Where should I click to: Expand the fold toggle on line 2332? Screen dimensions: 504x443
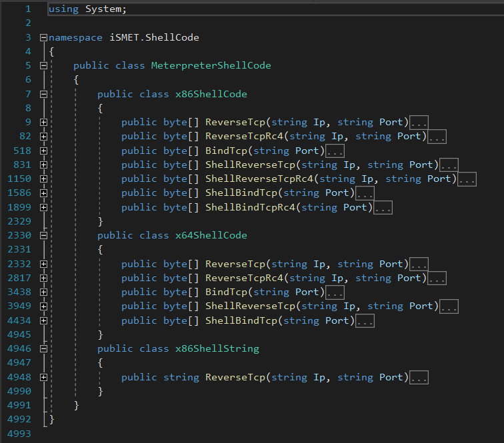44,264
